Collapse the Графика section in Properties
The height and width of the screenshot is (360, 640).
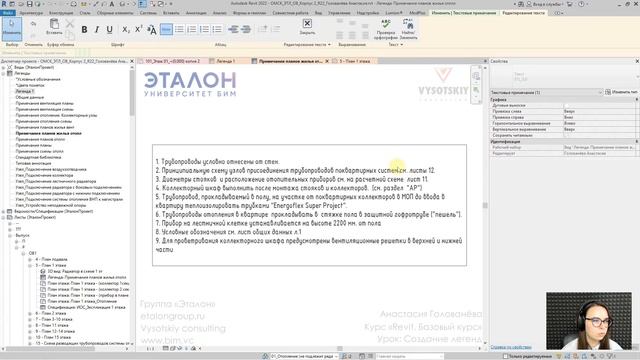pyautogui.click(x=637, y=100)
